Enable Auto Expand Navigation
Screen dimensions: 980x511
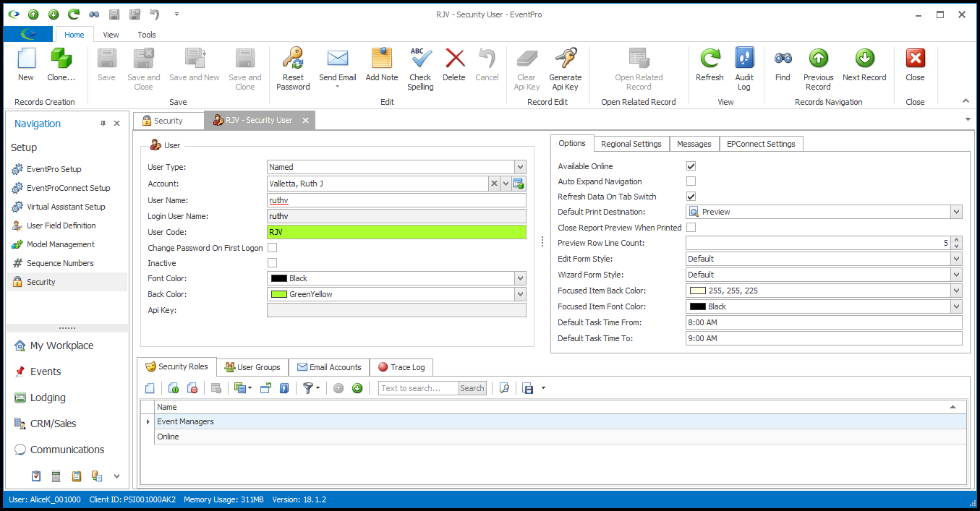click(x=691, y=181)
